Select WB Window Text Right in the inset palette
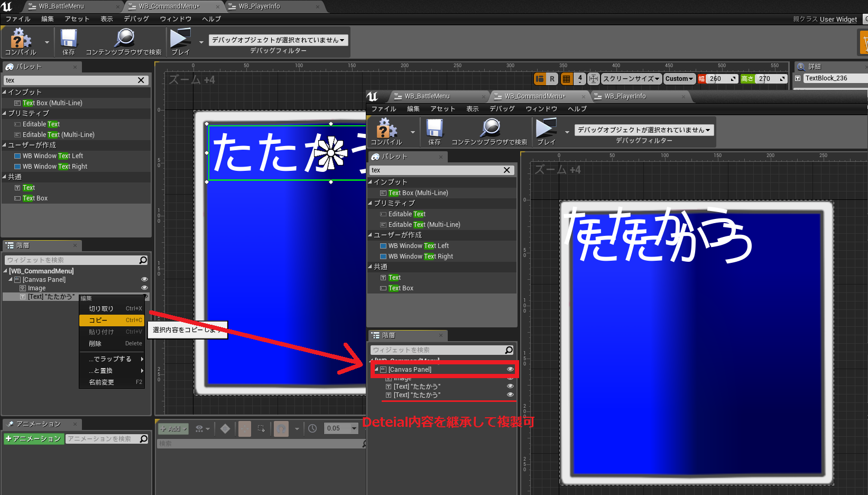The width and height of the screenshot is (868, 495). 442,256
